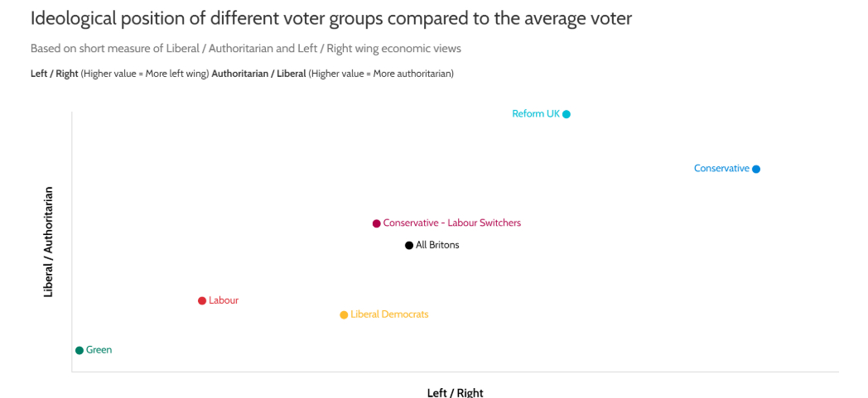Click the Reform UK cyan data point
The image size is (868, 398).
(567, 114)
